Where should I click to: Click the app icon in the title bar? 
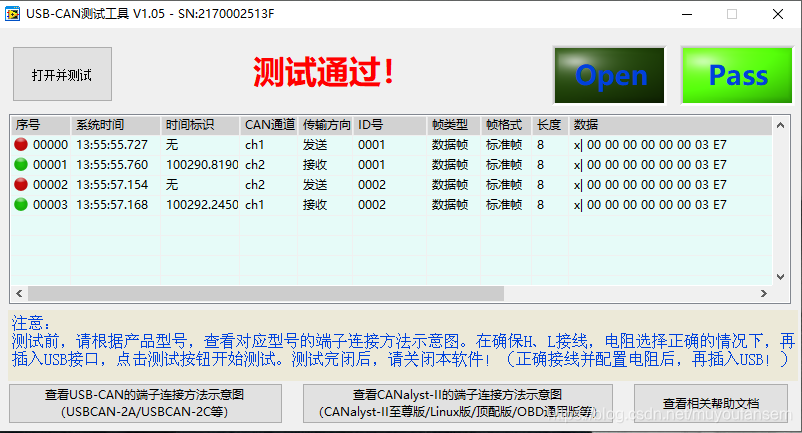point(12,14)
